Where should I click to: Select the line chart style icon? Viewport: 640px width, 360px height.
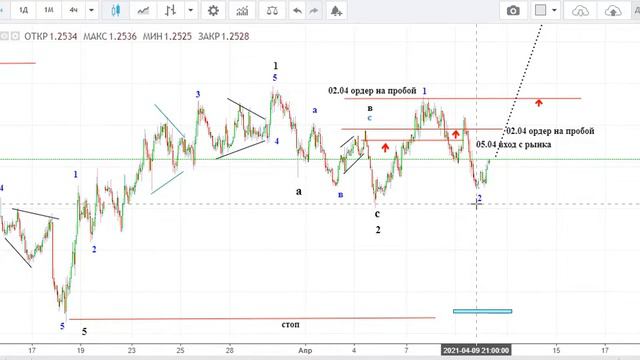143,10
